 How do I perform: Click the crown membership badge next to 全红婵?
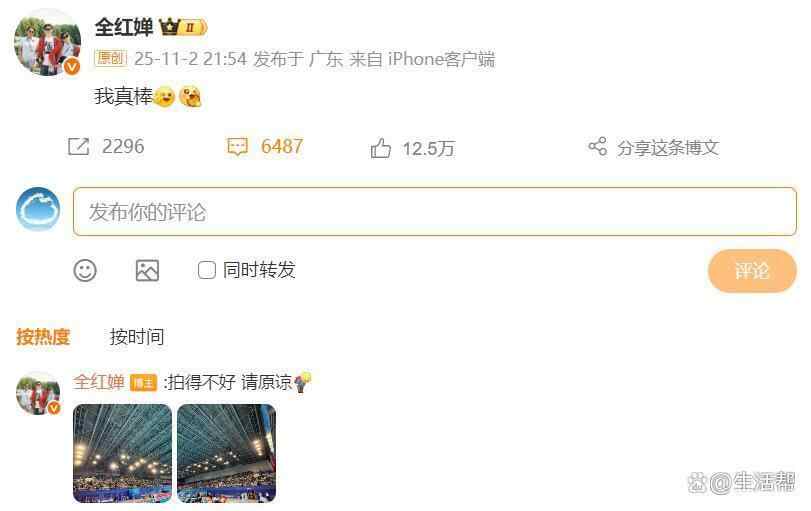pos(183,26)
